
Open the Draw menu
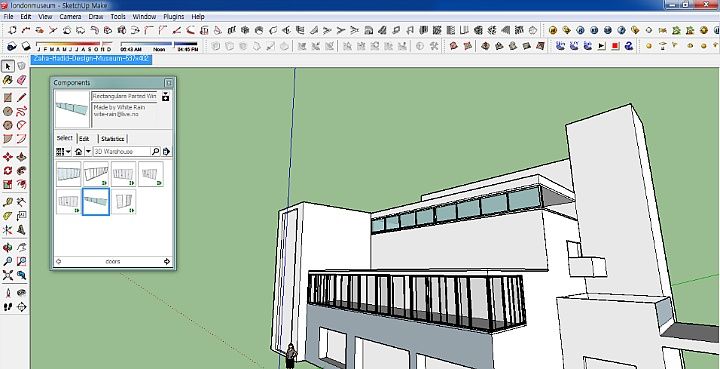(x=96, y=17)
